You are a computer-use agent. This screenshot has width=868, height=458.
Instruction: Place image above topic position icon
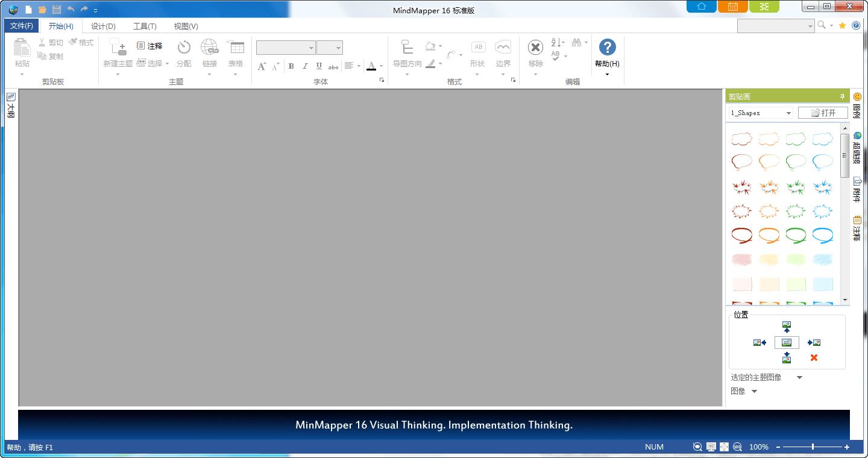pyautogui.click(x=787, y=327)
